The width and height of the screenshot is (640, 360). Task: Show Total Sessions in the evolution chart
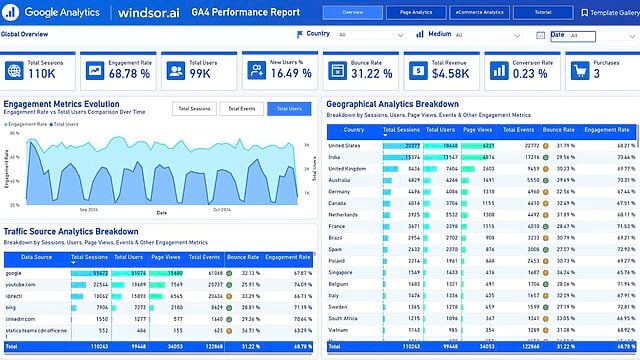pyautogui.click(x=194, y=109)
